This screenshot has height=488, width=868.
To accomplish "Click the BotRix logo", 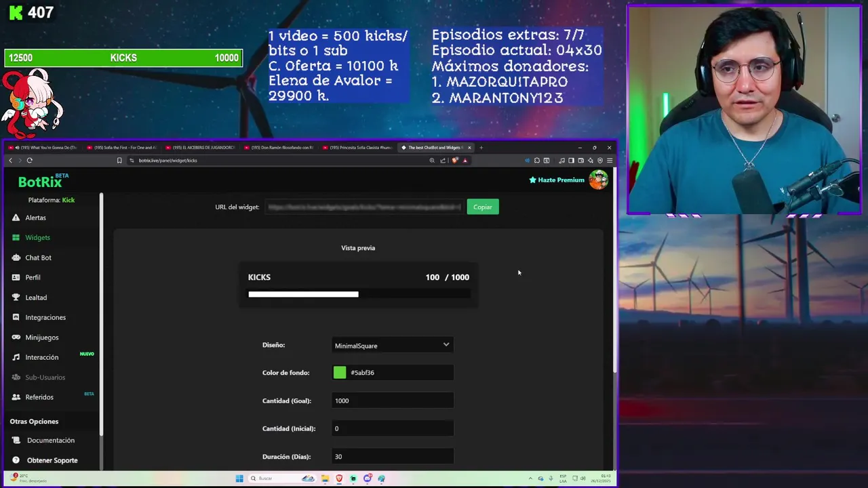I will 43,181.
